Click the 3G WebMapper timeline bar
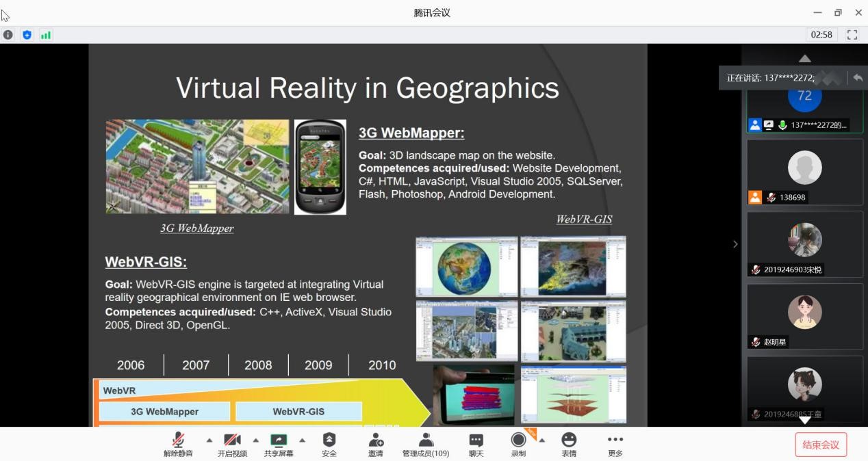This screenshot has height=461, width=868. [164, 412]
